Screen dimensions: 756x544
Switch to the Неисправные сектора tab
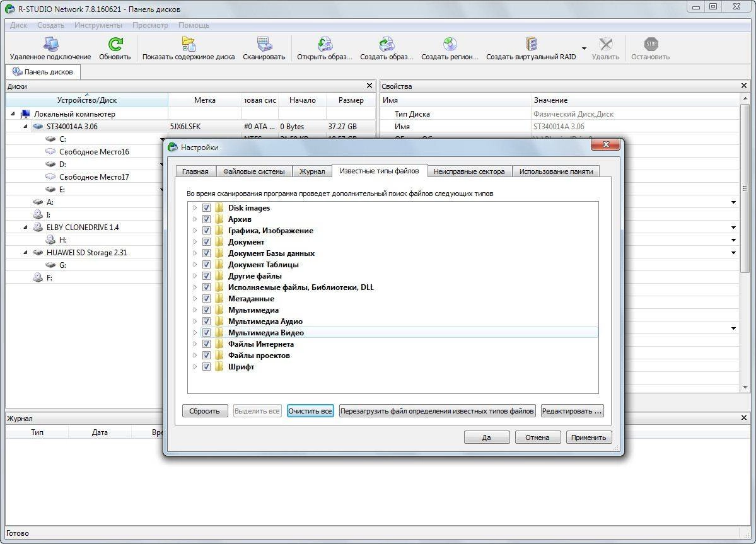469,171
